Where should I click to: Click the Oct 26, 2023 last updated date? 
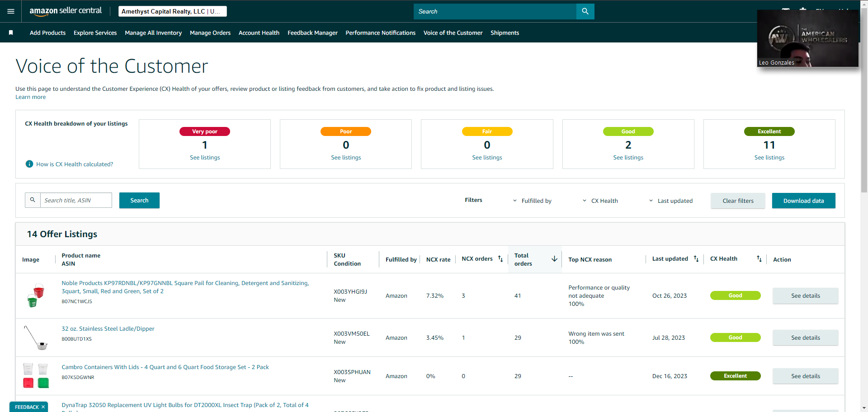click(x=670, y=295)
